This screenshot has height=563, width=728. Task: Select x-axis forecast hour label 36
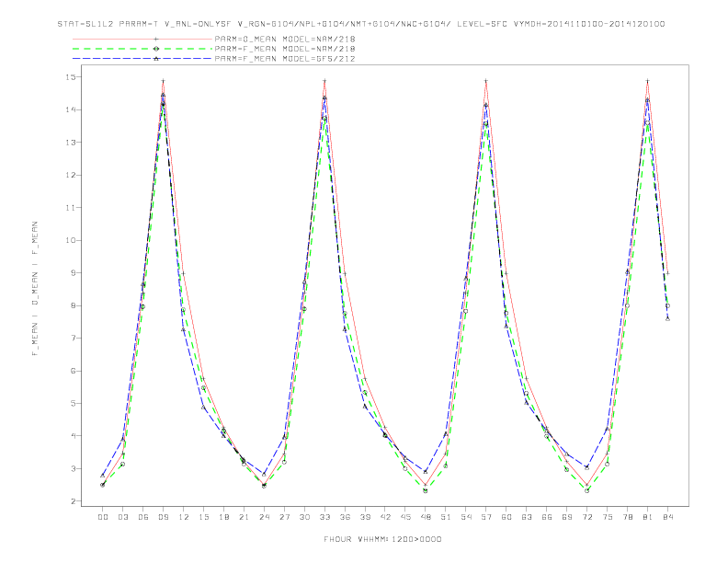coord(345,517)
